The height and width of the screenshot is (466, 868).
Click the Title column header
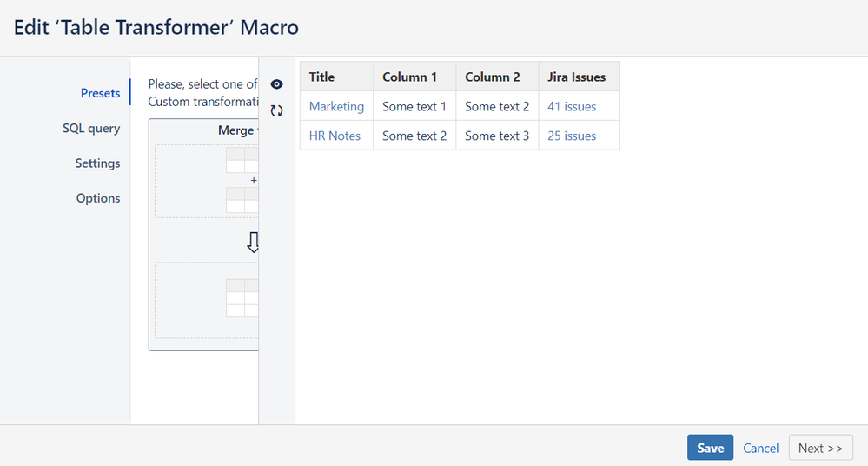321,77
